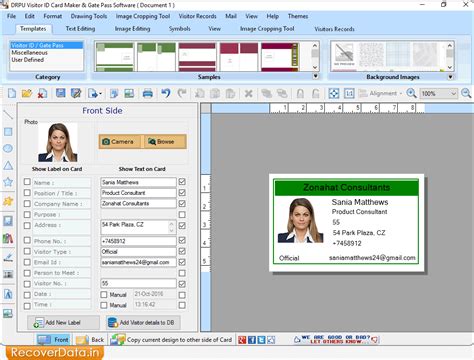The height and width of the screenshot is (360, 474).
Task: Click the Fit to window icon
Action: 334,93
